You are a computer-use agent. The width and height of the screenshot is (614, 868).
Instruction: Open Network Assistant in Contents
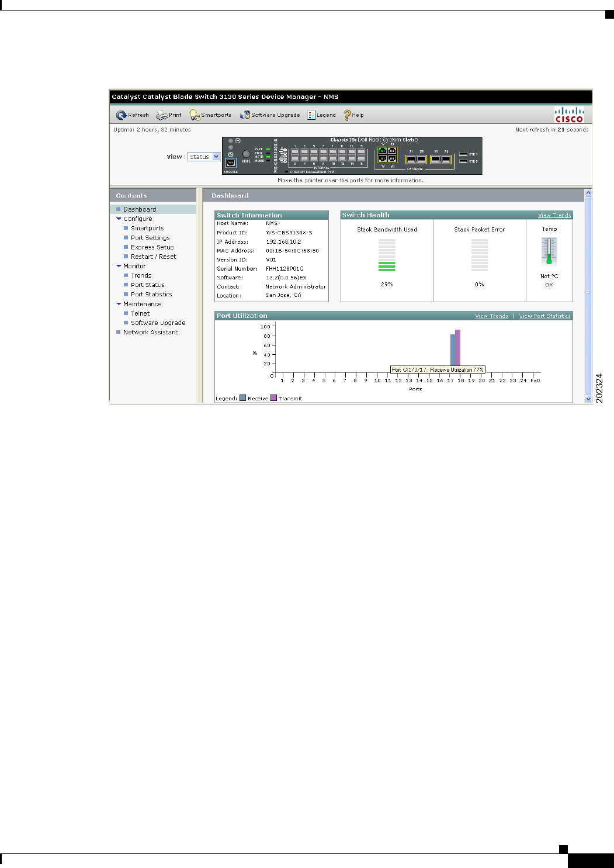click(x=151, y=332)
